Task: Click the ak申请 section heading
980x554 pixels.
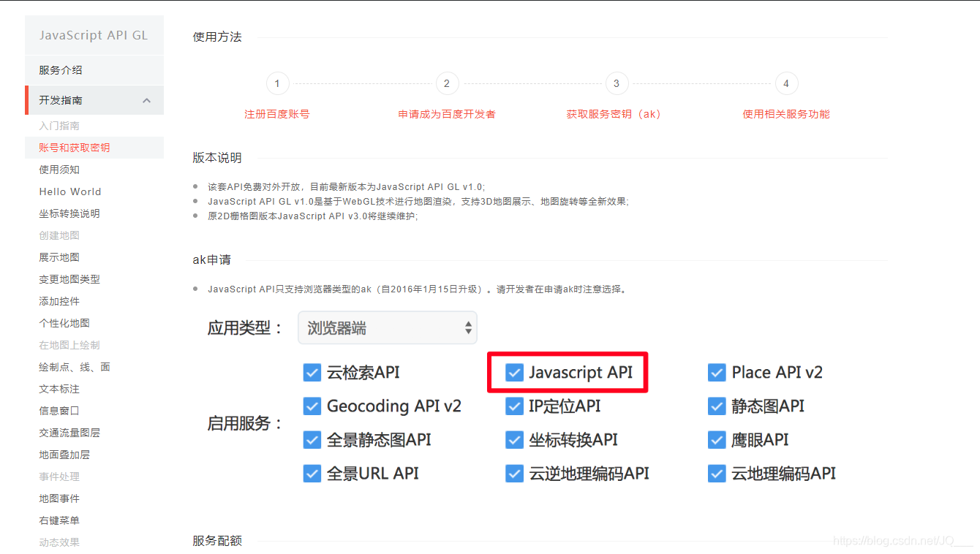Action: (x=212, y=260)
